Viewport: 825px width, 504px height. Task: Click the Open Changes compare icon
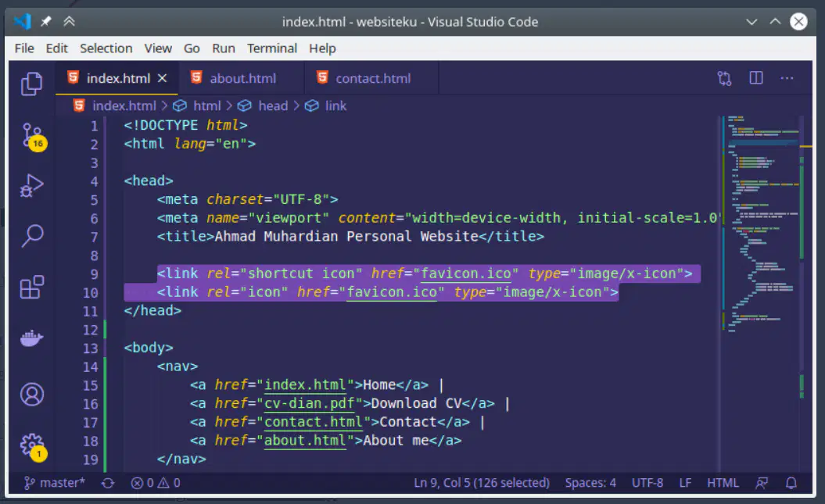[x=724, y=78]
